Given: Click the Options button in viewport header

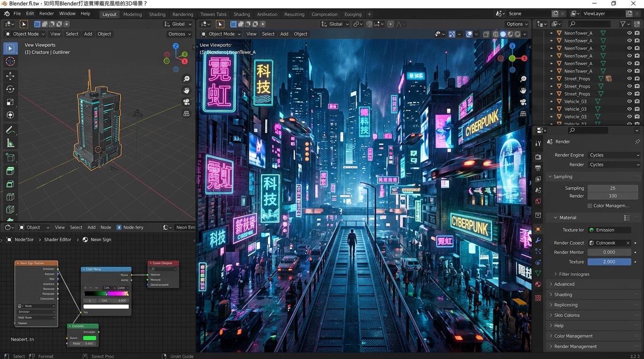Looking at the screenshot, I should 517,24.
